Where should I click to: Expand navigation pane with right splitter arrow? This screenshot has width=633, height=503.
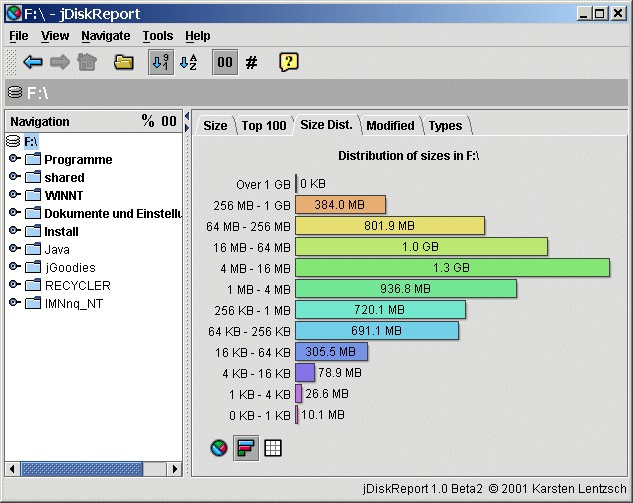(187, 128)
